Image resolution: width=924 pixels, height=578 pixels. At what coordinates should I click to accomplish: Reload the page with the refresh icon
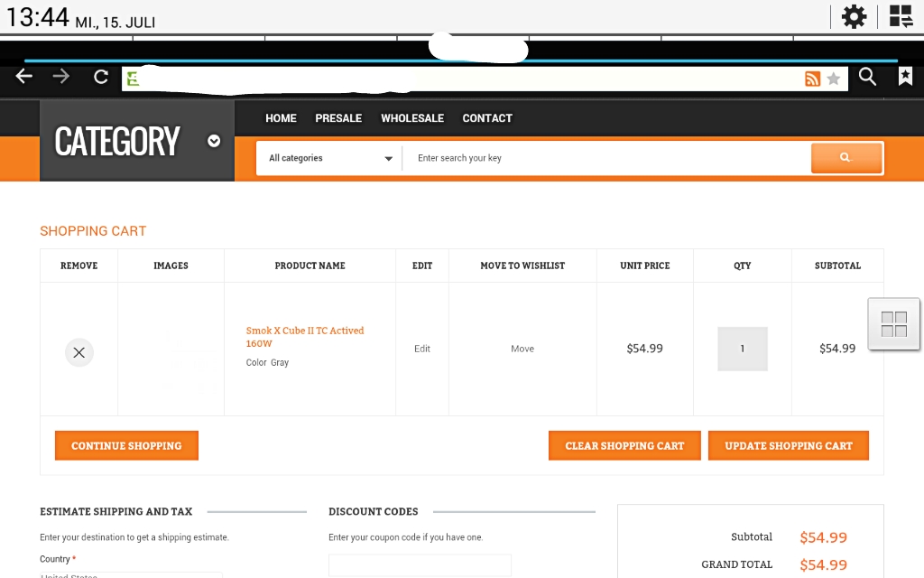tap(101, 77)
